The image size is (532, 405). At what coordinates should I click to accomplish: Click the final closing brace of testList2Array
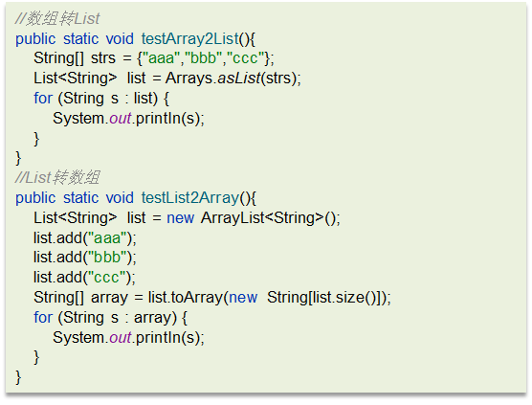point(18,377)
